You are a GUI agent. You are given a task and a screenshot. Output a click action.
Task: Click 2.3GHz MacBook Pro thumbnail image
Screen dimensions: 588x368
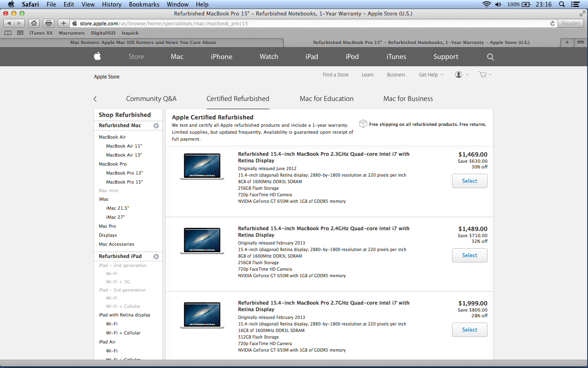tap(202, 166)
